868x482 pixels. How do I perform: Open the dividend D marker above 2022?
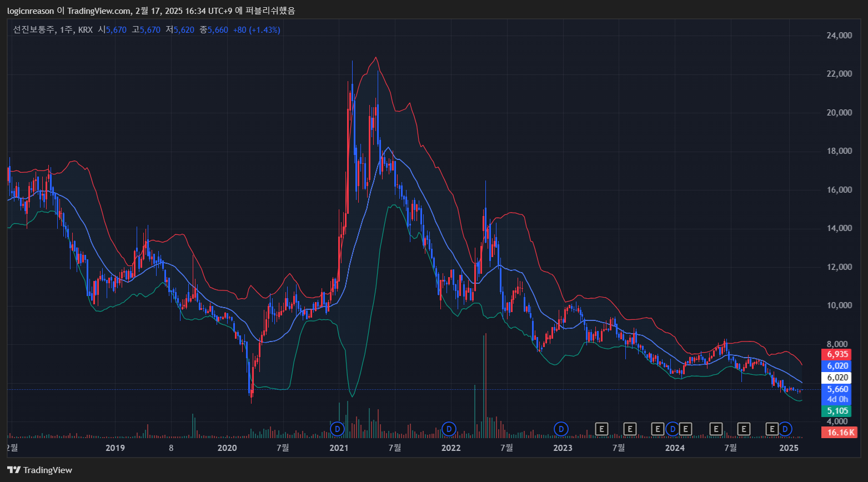(x=449, y=429)
